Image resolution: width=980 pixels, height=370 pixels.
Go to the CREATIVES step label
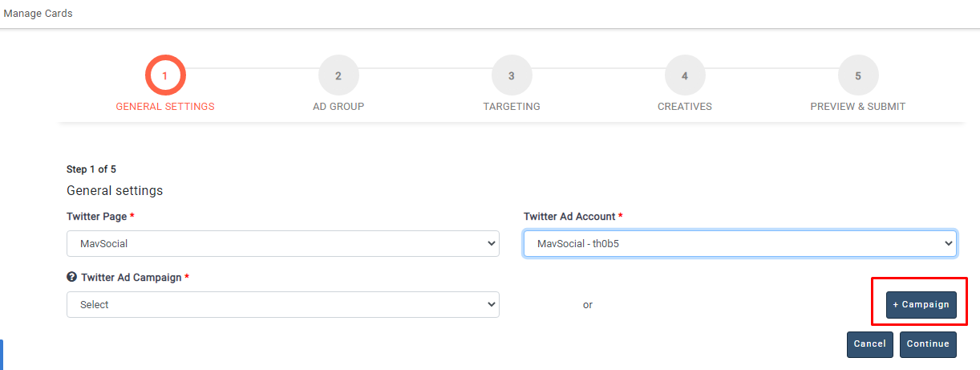685,107
